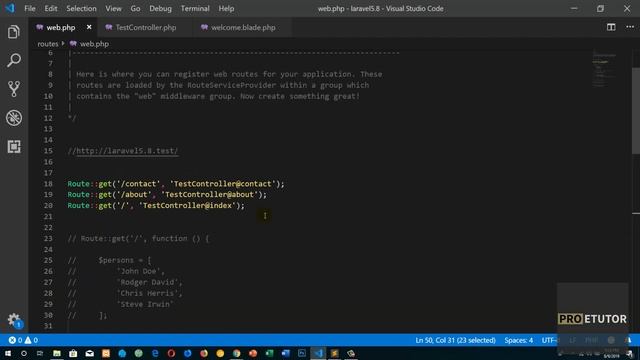
Task: Click 'John Doe' on line 26
Action: pos(140,271)
